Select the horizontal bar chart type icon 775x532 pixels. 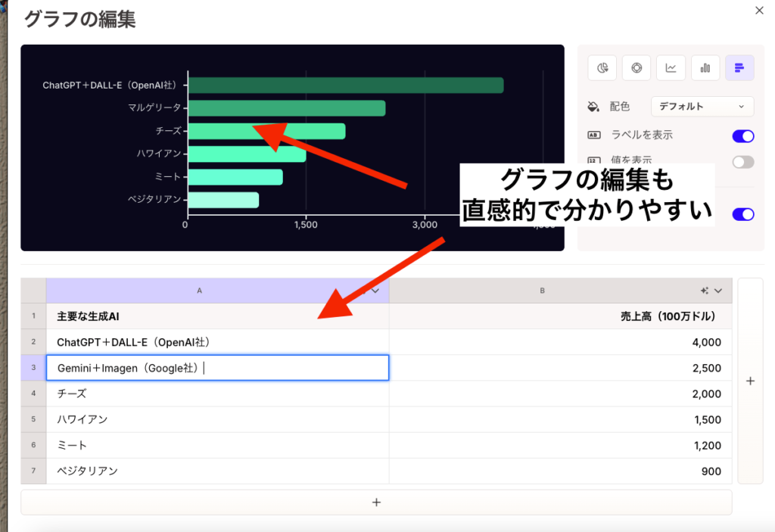pos(739,68)
